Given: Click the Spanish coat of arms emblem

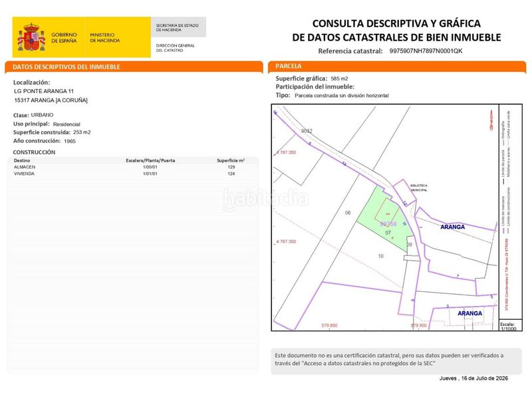Looking at the screenshot, I should pyautogui.click(x=31, y=37).
